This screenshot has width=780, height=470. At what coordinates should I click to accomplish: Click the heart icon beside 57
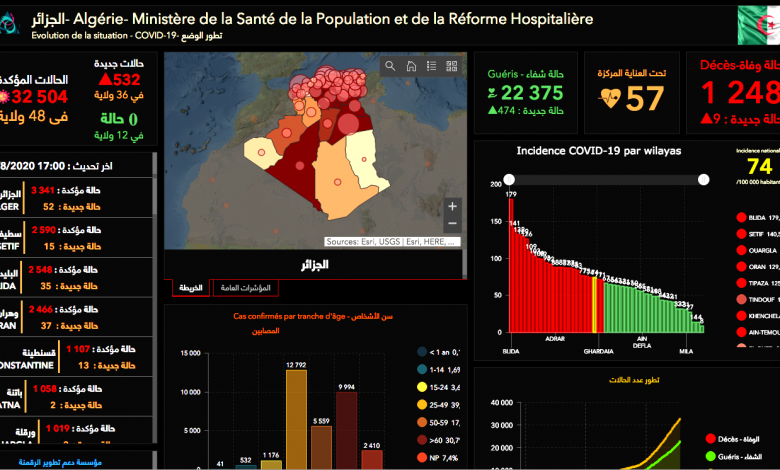tap(610, 98)
